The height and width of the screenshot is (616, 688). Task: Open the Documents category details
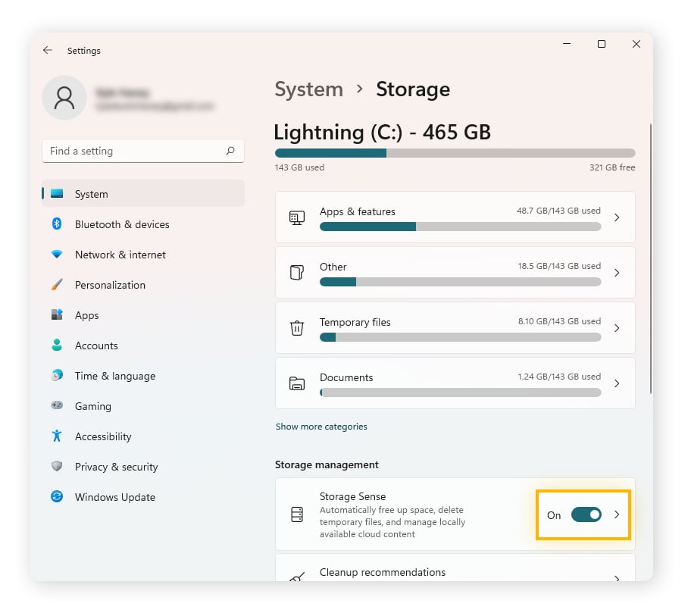[617, 383]
